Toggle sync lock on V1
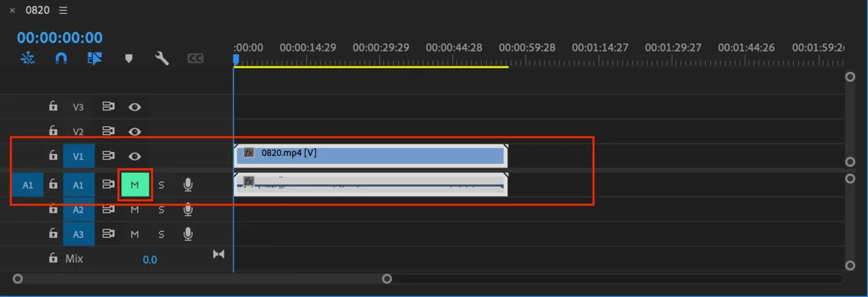 (x=108, y=155)
